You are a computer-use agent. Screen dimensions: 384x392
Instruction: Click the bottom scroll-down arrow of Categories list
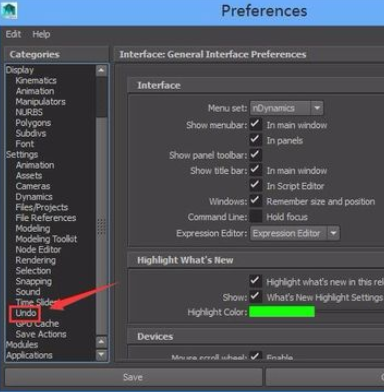tap(101, 355)
